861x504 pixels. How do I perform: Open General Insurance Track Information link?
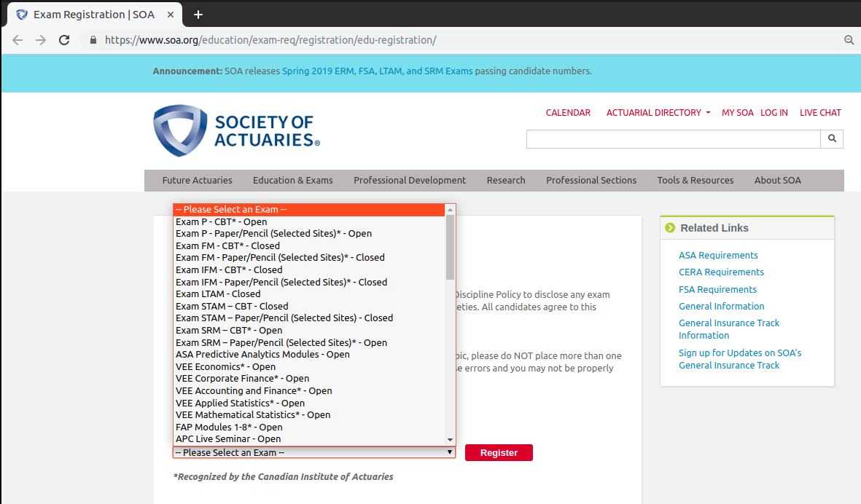click(x=729, y=329)
